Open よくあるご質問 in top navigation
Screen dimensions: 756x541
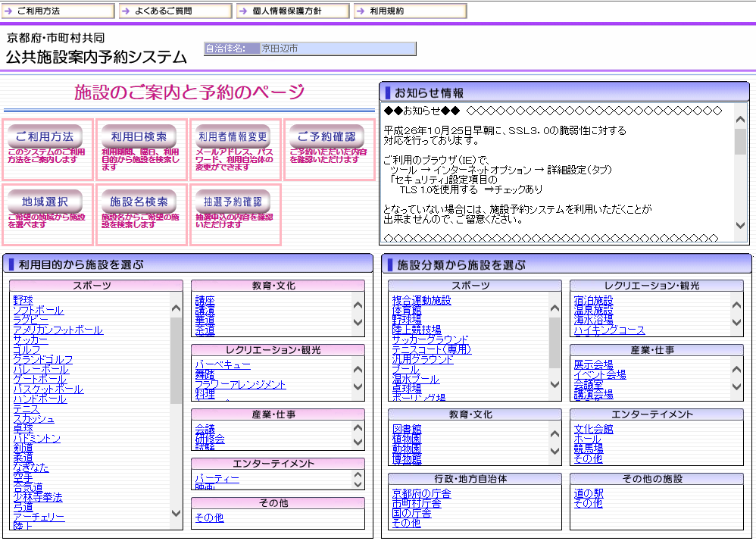pos(177,11)
